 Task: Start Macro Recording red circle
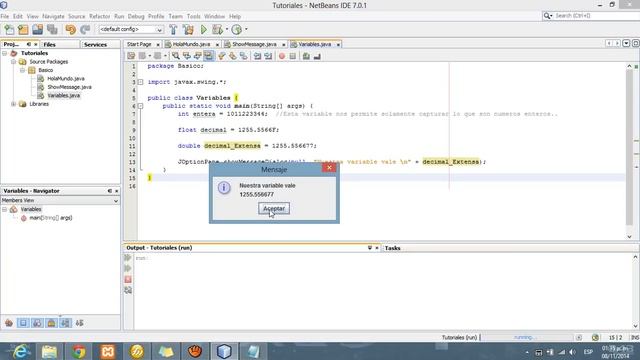[x=282, y=56]
